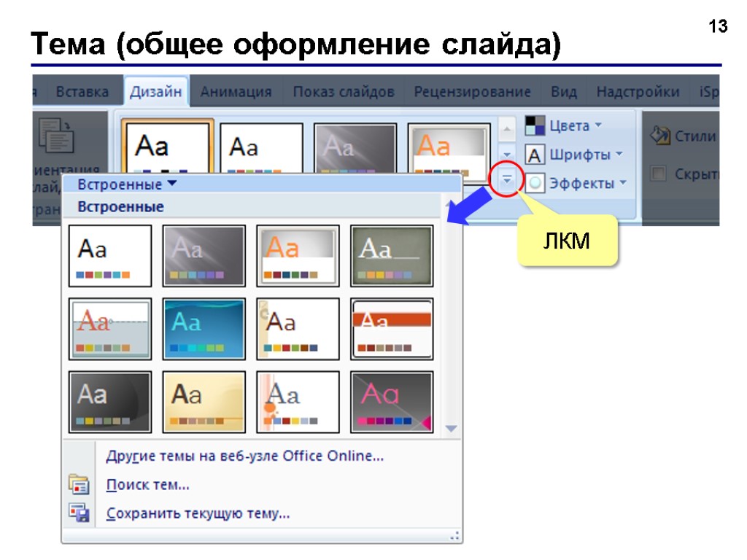Image resolution: width=747 pixels, height=560 pixels.
Task: Open the Рецензирование tab
Action: (x=472, y=91)
